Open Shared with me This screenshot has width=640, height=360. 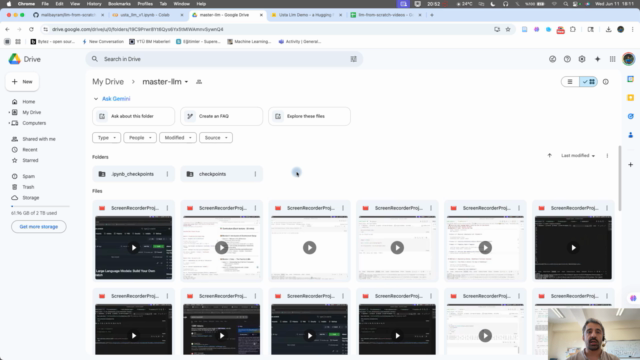point(40,139)
